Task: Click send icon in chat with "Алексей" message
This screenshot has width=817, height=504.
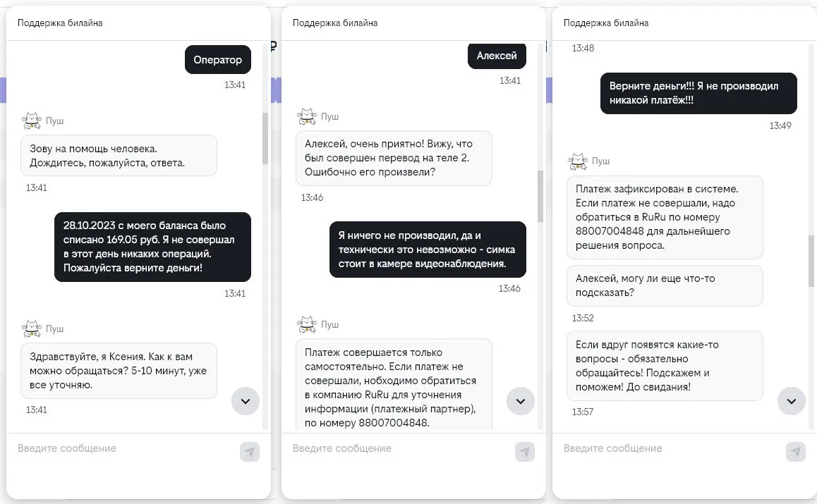Action: click(524, 452)
